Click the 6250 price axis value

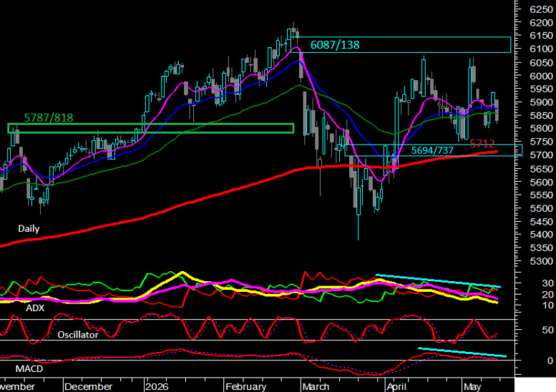[x=541, y=9]
